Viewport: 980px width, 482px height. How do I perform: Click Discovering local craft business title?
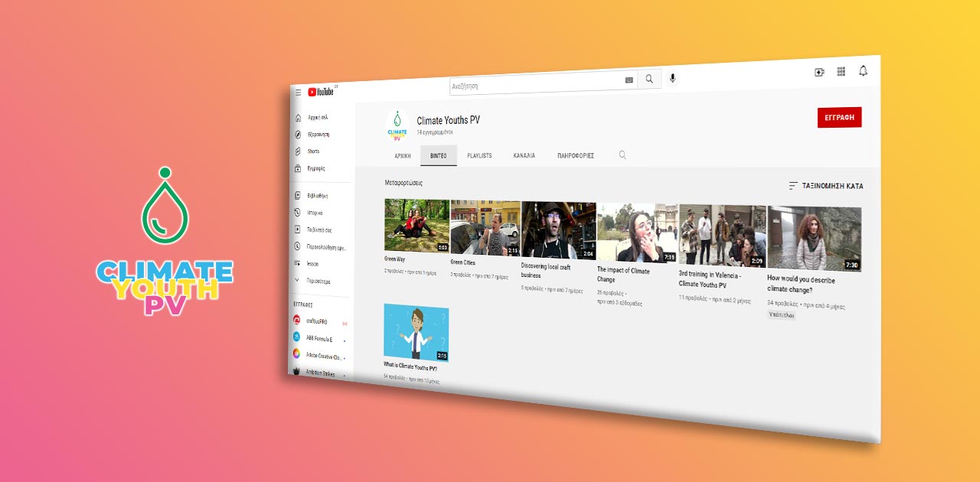pyautogui.click(x=546, y=271)
